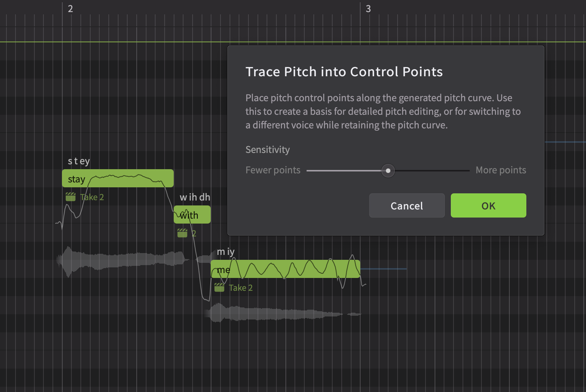586x392 pixels.
Task: Click measure 2 marker in the ruler
Action: click(70, 9)
